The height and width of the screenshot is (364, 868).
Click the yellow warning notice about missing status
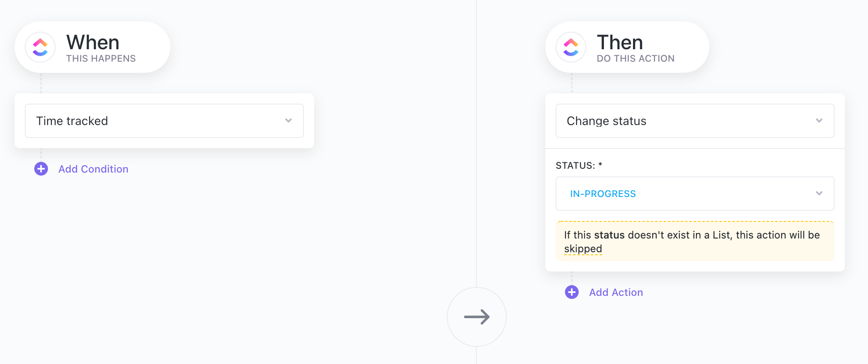694,241
